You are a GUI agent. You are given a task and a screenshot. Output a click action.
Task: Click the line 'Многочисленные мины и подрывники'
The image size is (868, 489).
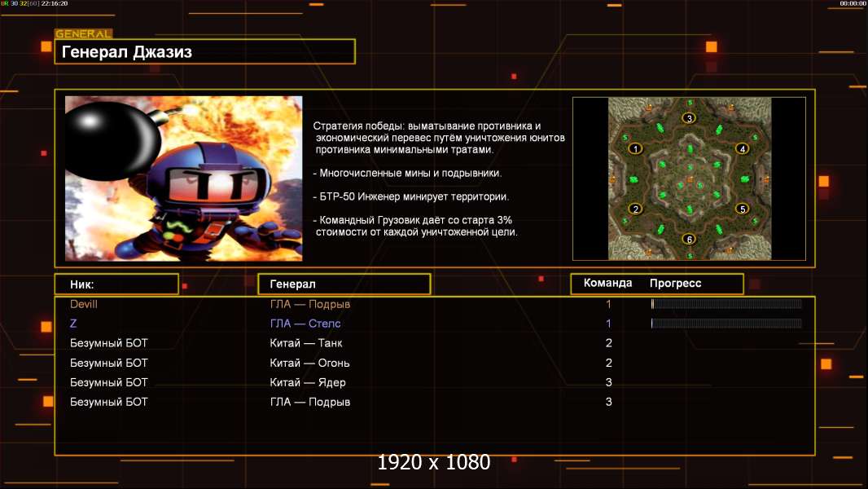pyautogui.click(x=407, y=173)
